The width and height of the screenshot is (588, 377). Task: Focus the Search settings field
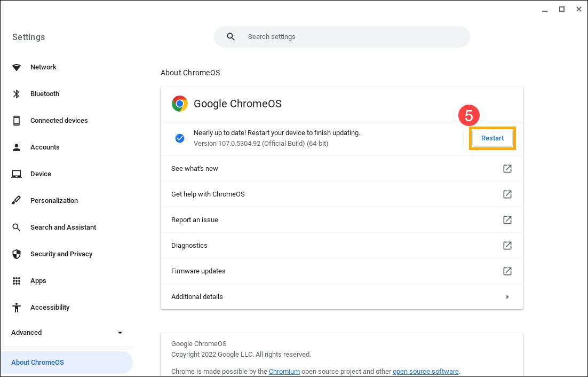click(x=341, y=37)
